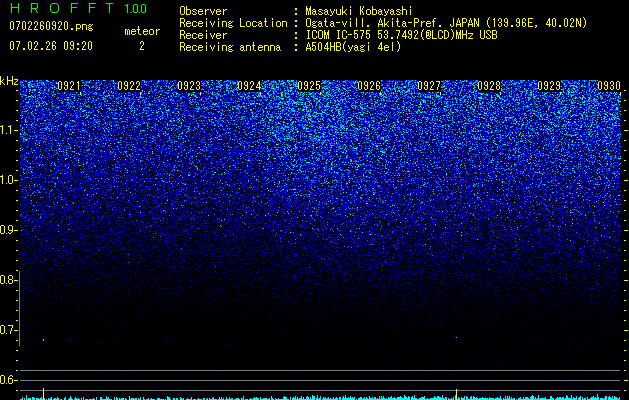Select observer name Masayuki Kobayashi
The width and height of the screenshot is (629, 400).
(359, 11)
